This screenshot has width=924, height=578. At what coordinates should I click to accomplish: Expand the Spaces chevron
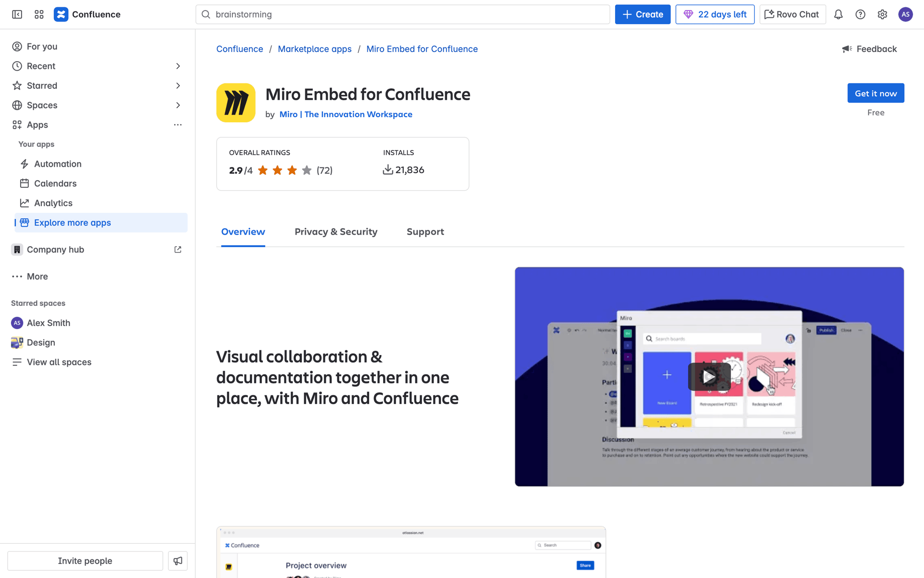(x=178, y=105)
